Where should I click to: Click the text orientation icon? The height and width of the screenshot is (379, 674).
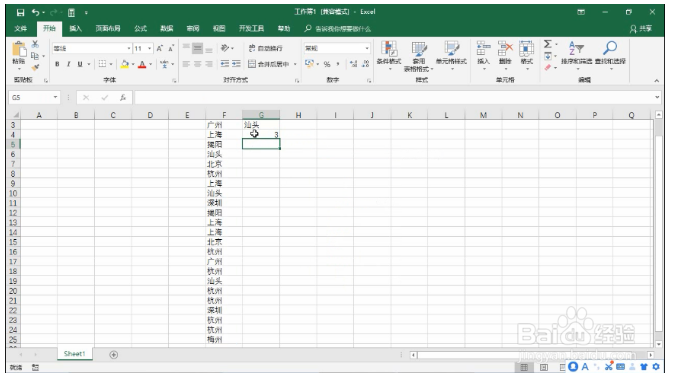[225, 48]
